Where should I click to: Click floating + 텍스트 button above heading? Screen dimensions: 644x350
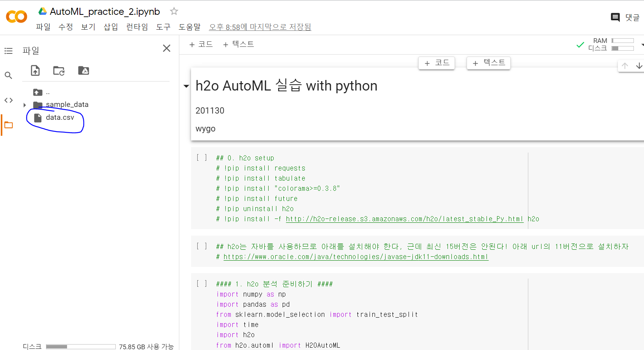pyautogui.click(x=488, y=63)
